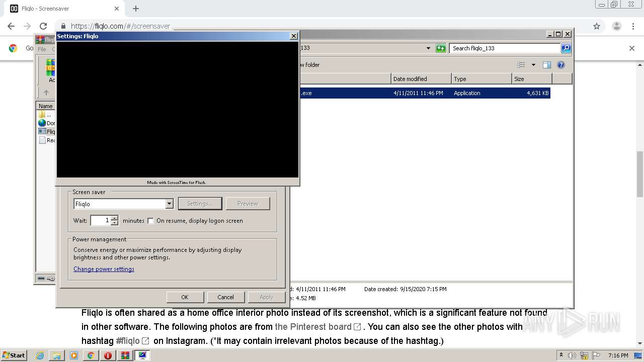
Task: Click the screen saver Settings button
Action: click(x=200, y=204)
